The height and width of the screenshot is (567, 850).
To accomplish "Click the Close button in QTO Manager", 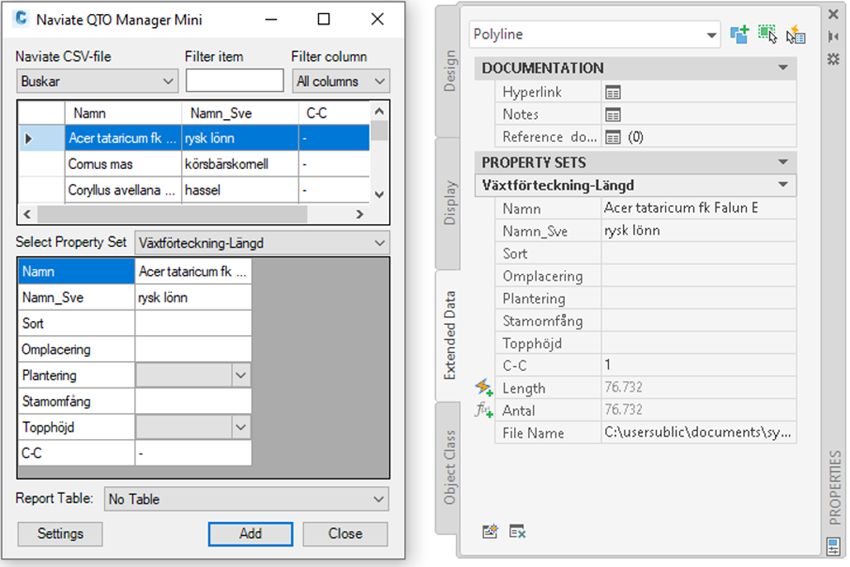I will click(x=345, y=534).
